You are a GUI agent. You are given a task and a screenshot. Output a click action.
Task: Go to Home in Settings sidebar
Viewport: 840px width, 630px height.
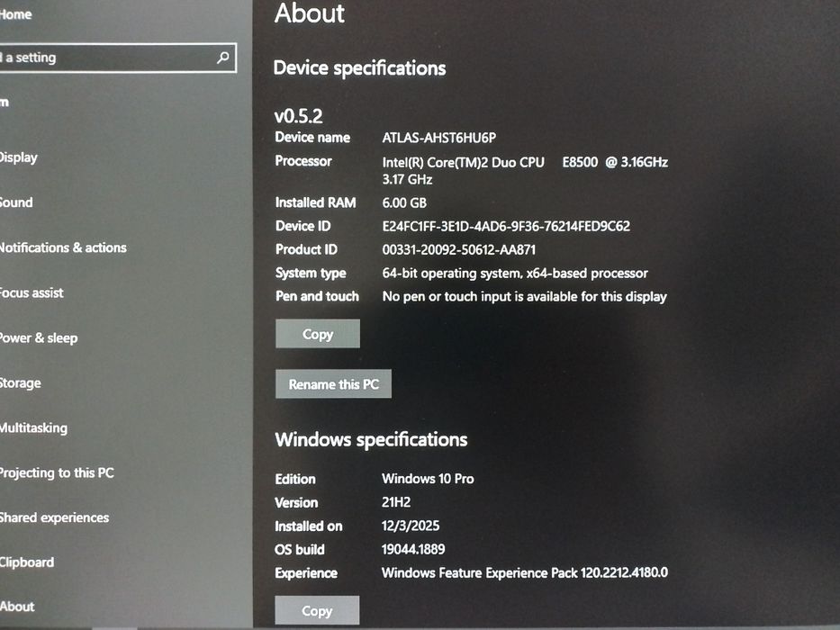pyautogui.click(x=15, y=14)
